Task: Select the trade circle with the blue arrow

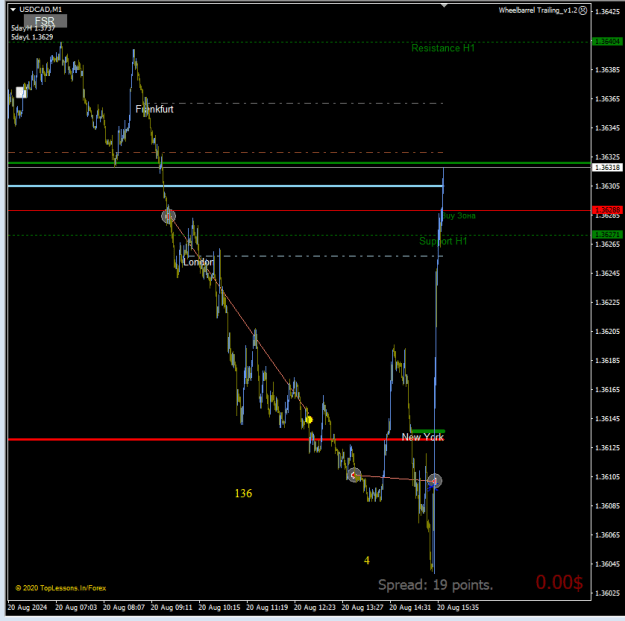Action: click(434, 481)
